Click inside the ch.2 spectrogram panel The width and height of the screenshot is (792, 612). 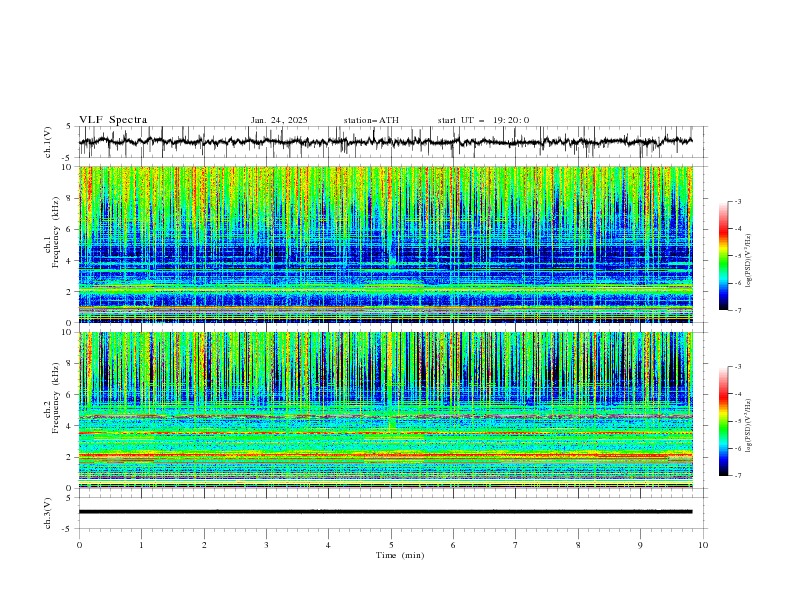click(x=385, y=410)
